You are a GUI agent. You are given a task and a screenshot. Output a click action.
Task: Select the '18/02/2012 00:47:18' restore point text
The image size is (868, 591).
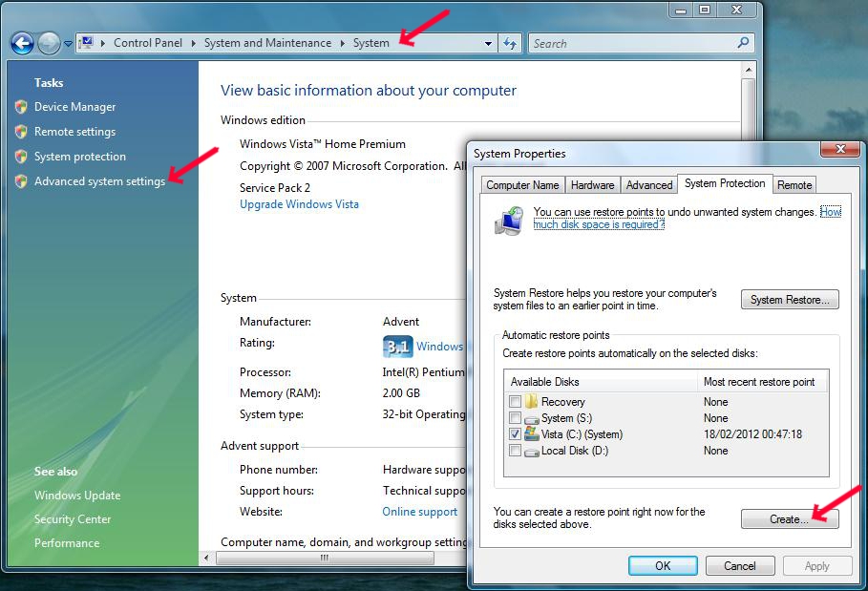(x=752, y=434)
